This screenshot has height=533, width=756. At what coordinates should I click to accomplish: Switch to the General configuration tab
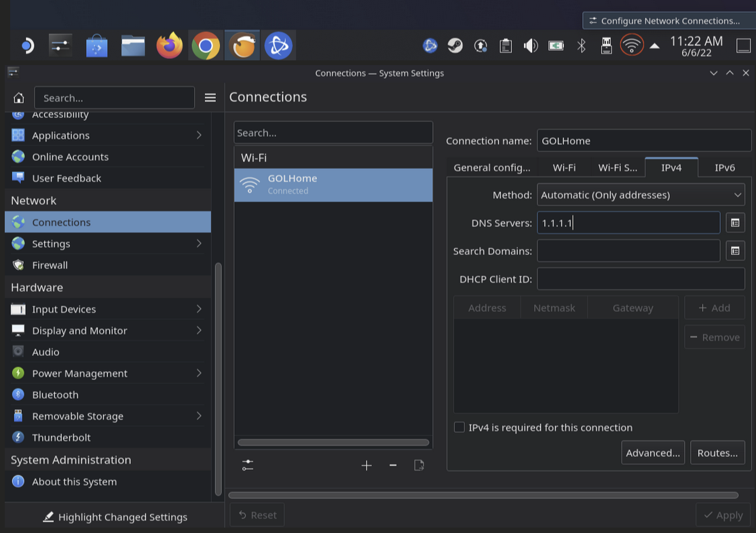pos(492,167)
